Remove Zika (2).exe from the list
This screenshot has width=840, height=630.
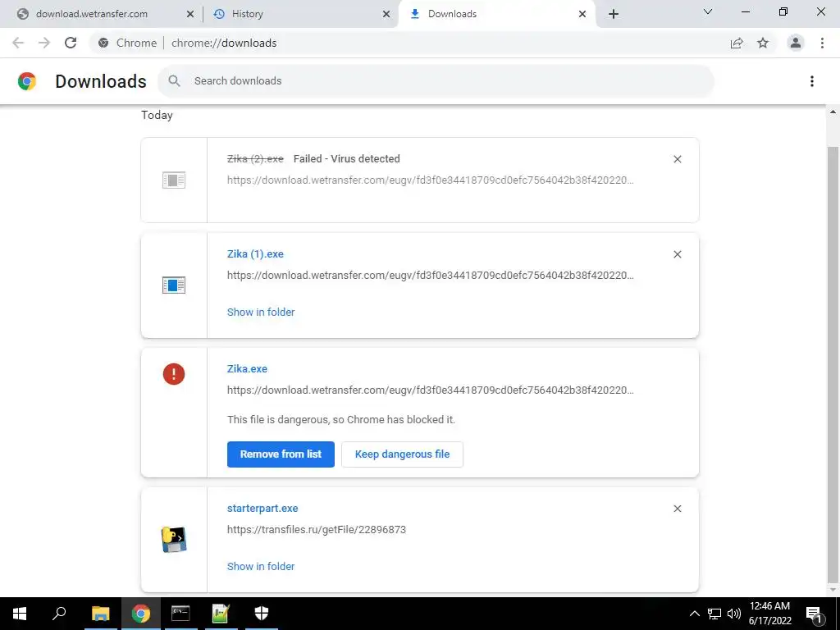(677, 159)
